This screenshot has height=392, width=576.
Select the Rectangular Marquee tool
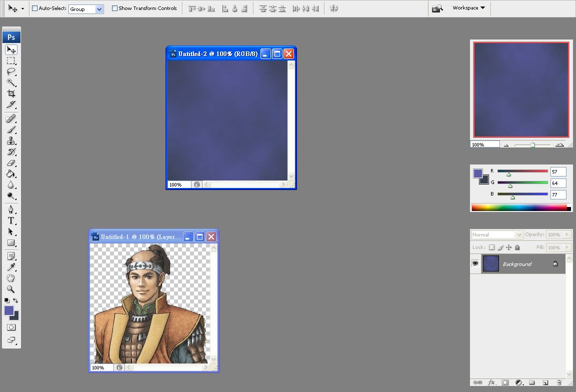(11, 60)
